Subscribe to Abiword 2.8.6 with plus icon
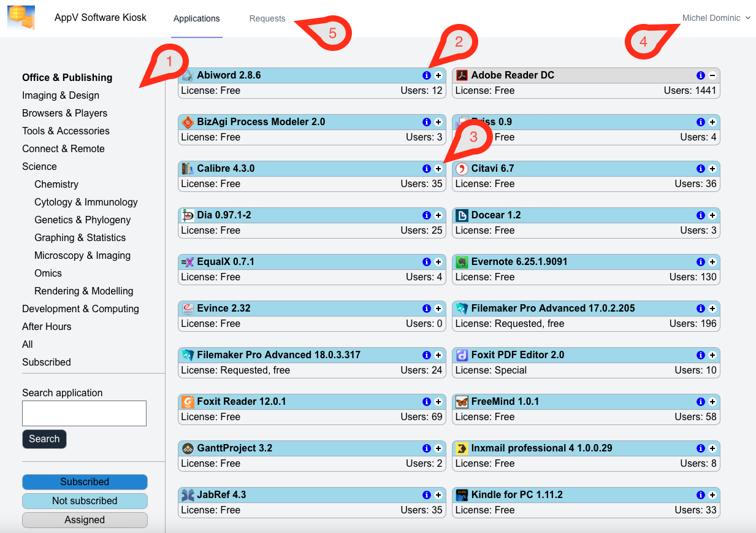756x533 pixels. click(x=438, y=75)
